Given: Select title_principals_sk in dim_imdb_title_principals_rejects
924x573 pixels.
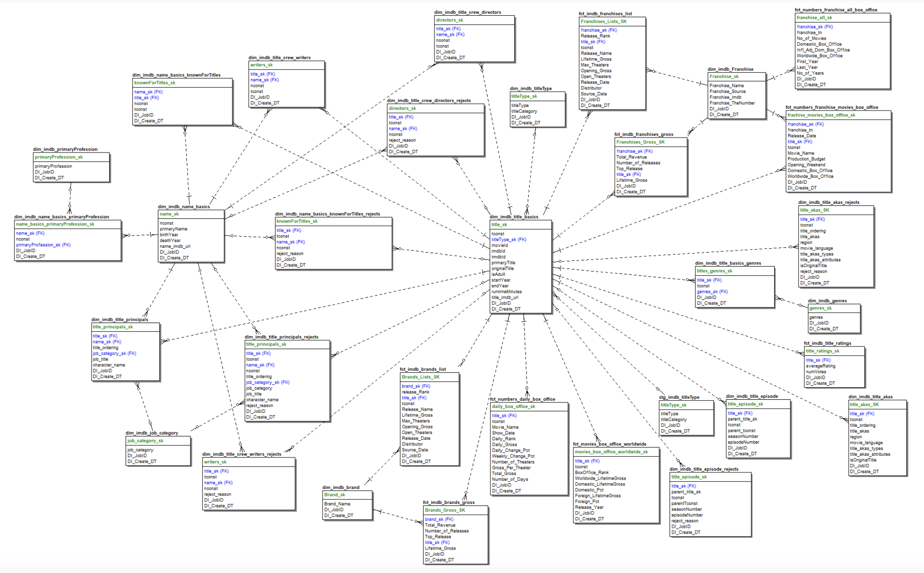Looking at the screenshot, I should [x=266, y=344].
